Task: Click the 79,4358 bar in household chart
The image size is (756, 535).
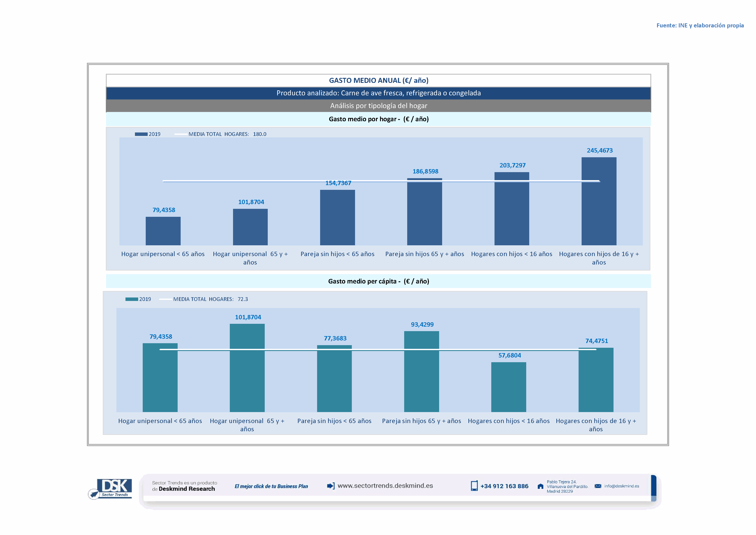Action: (163, 231)
